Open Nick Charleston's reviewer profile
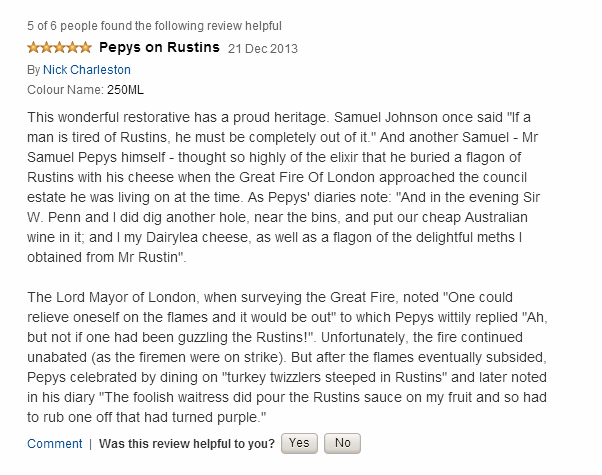The height and width of the screenshot is (475, 602). coord(87,70)
